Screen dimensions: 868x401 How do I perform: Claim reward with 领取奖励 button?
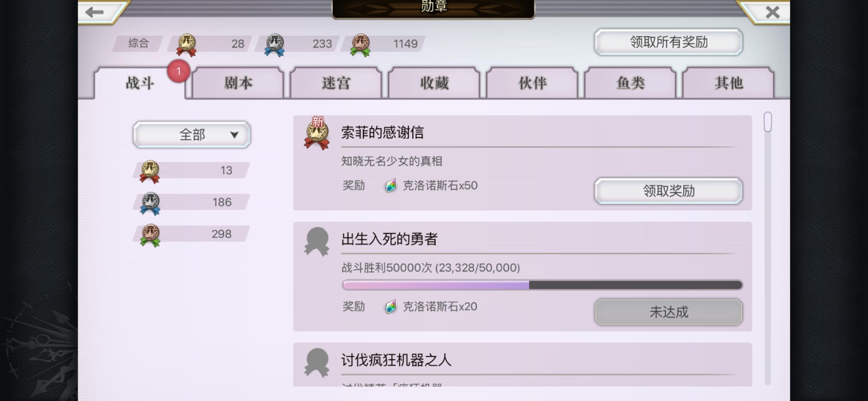pos(668,191)
